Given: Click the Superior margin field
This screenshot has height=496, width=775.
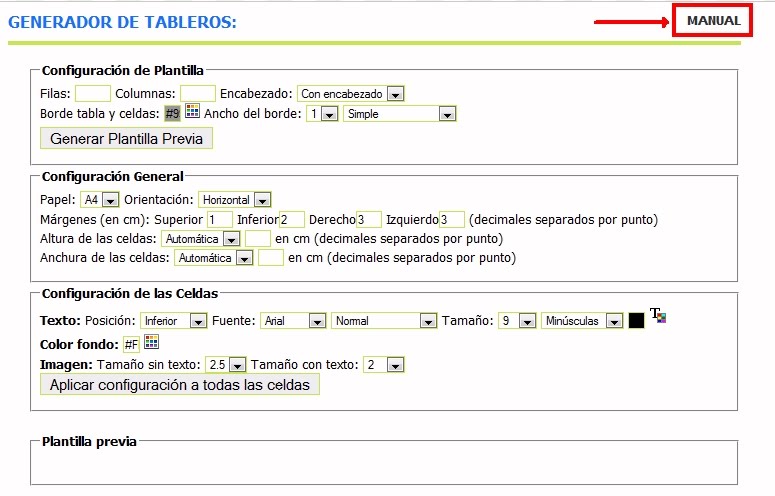Looking at the screenshot, I should (219, 219).
